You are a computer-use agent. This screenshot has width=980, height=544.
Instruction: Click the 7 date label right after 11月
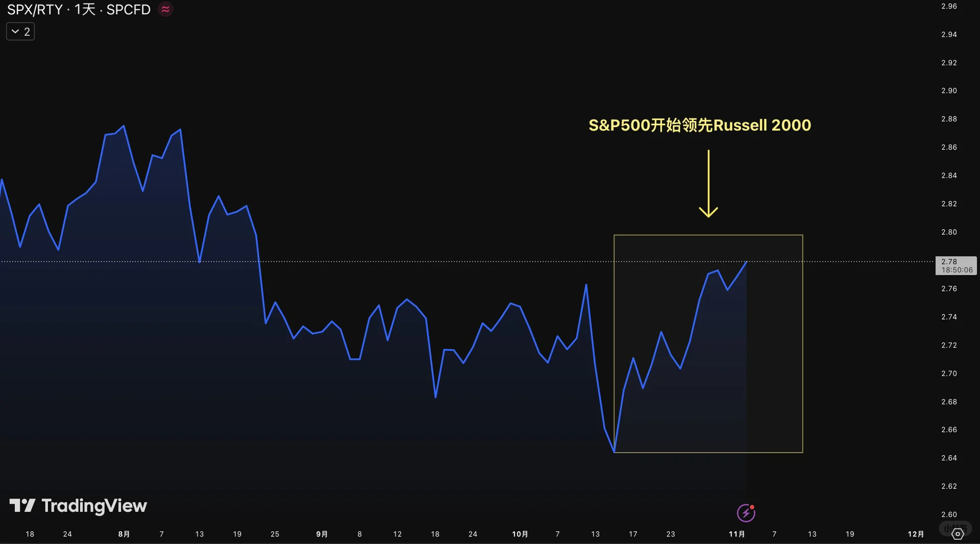[774, 534]
